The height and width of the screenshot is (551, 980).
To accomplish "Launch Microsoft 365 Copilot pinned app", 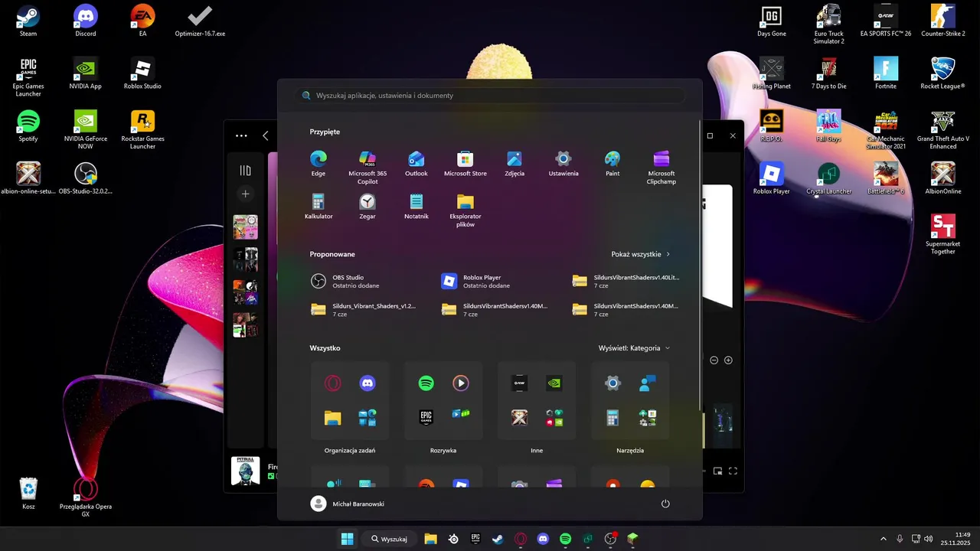I will 367,168.
